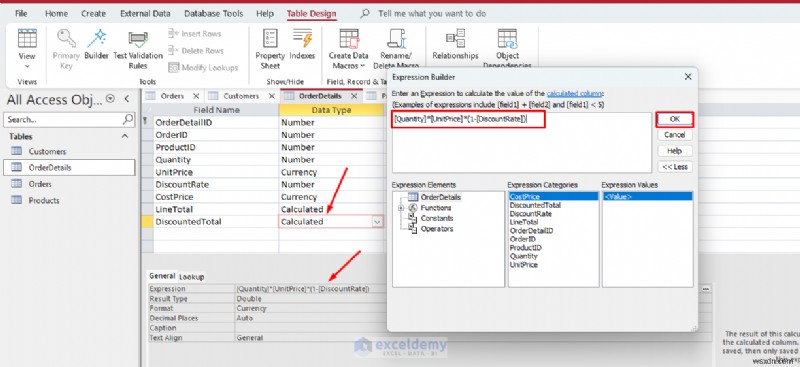Switch to the Customers document tab
Viewport: 800px width, 367px height.
[241, 96]
